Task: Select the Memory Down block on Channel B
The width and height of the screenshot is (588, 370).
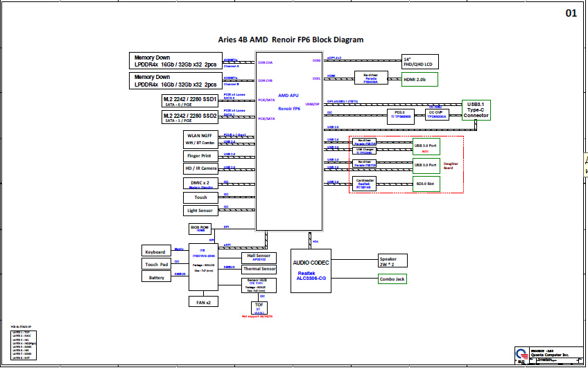Action: [175, 80]
